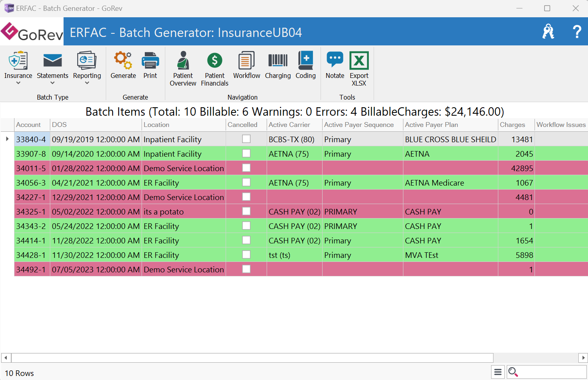Expand the Insurance dropdown arrow
Image resolution: width=588 pixels, height=380 pixels.
pos(18,83)
